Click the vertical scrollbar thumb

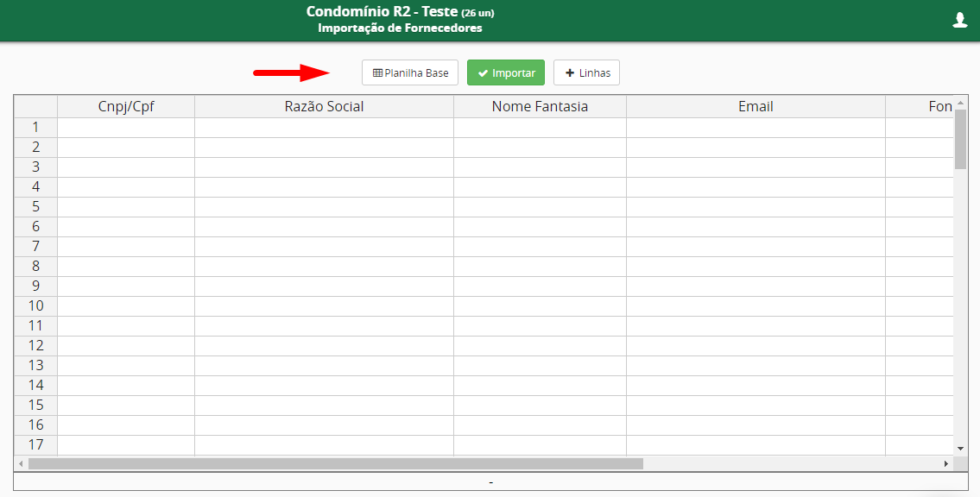coord(961,139)
